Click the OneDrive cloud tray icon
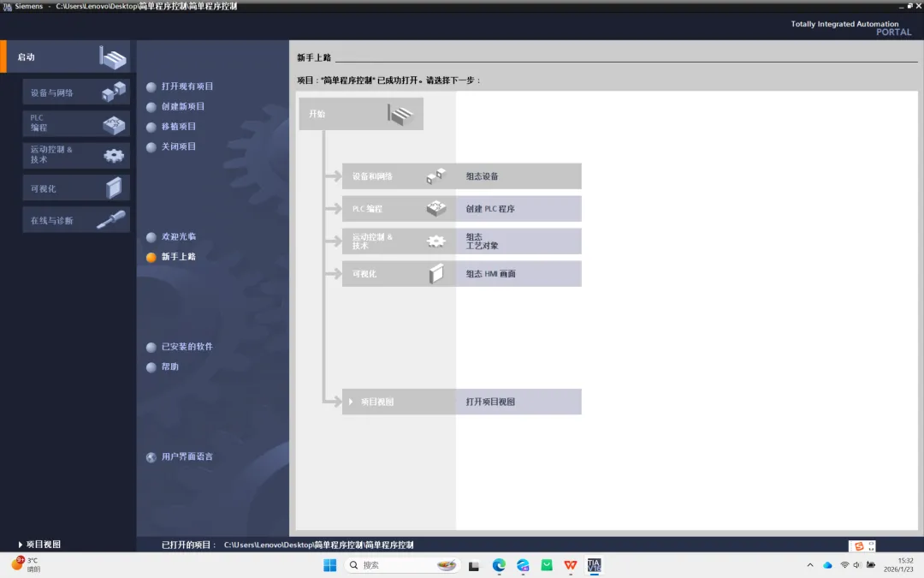Image resolution: width=924 pixels, height=578 pixels. click(827, 565)
